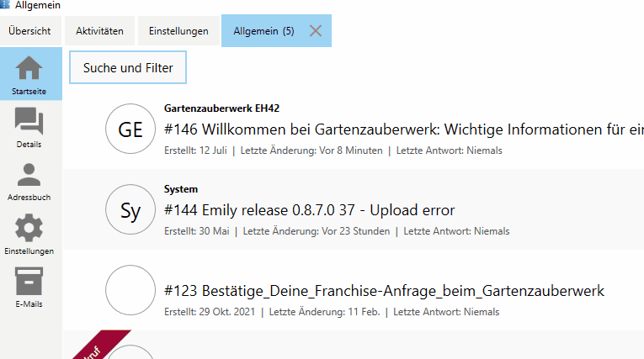Image resolution: width=644 pixels, height=359 pixels.
Task: Open the Adressbuch person icon
Action: pos(29,175)
